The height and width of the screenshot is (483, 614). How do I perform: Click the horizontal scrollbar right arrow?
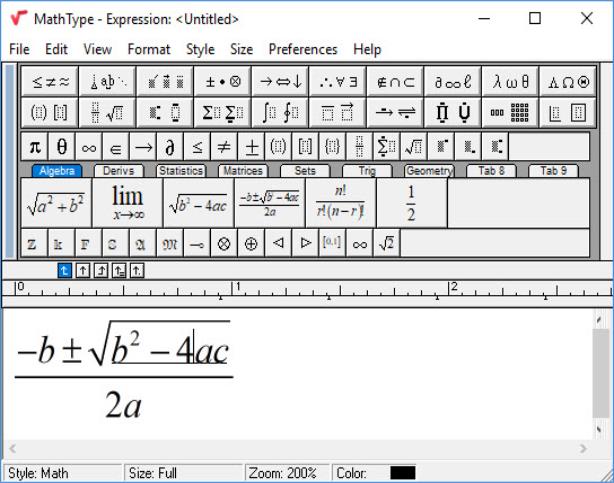(583, 448)
